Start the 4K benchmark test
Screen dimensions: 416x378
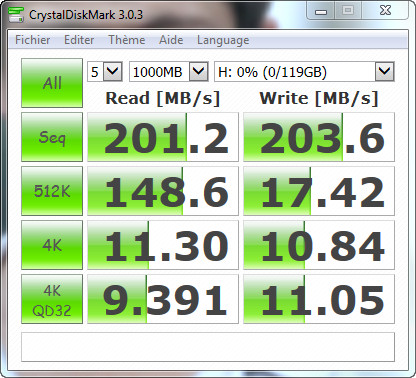(x=52, y=245)
